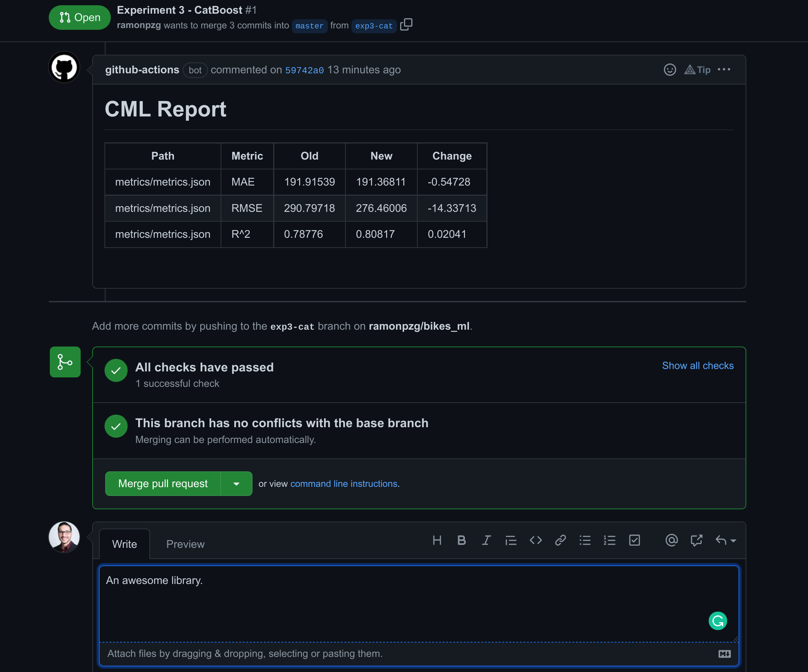The image size is (808, 672).
Task: Expand the merge method dropdown arrow
Action: (x=236, y=483)
